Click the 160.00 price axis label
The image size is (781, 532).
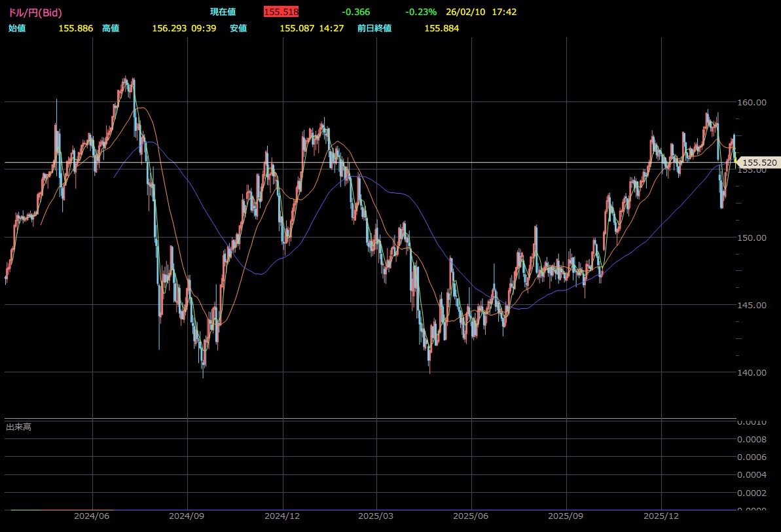(x=752, y=103)
